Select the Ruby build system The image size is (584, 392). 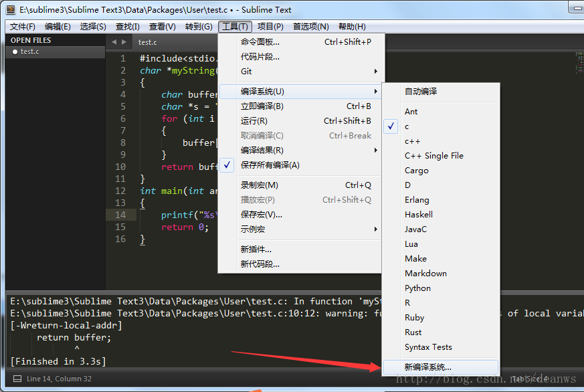441,318
